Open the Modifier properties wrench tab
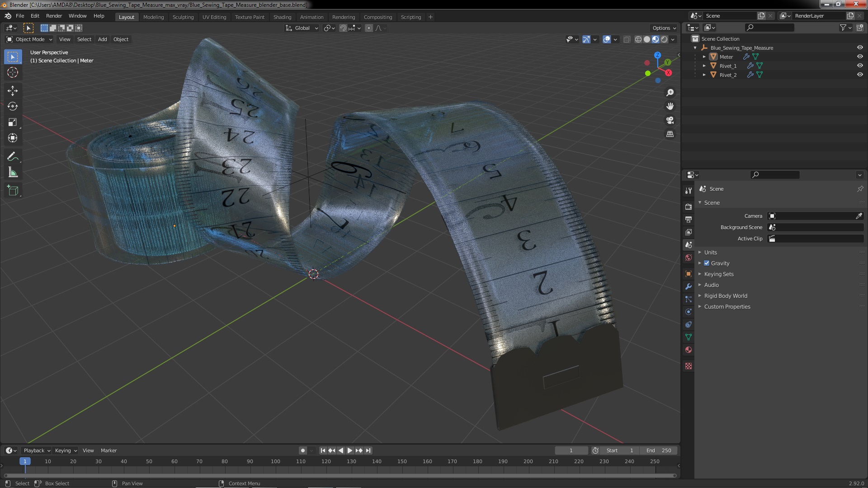 pyautogui.click(x=689, y=286)
